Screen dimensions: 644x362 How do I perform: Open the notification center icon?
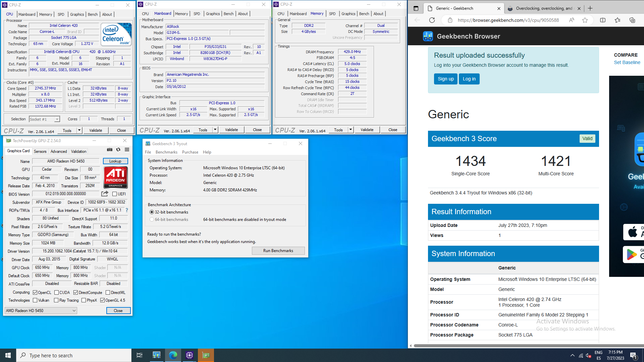tap(634, 356)
